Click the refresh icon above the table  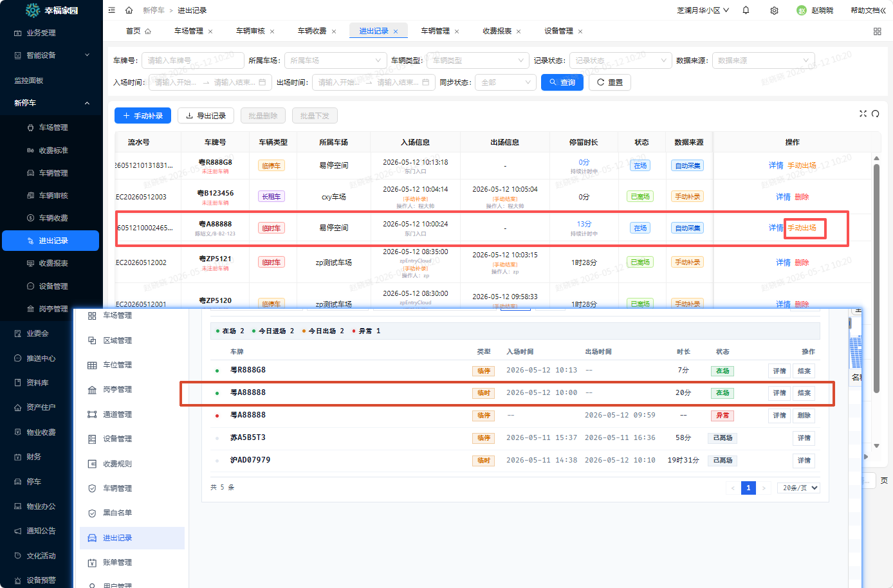coord(875,114)
